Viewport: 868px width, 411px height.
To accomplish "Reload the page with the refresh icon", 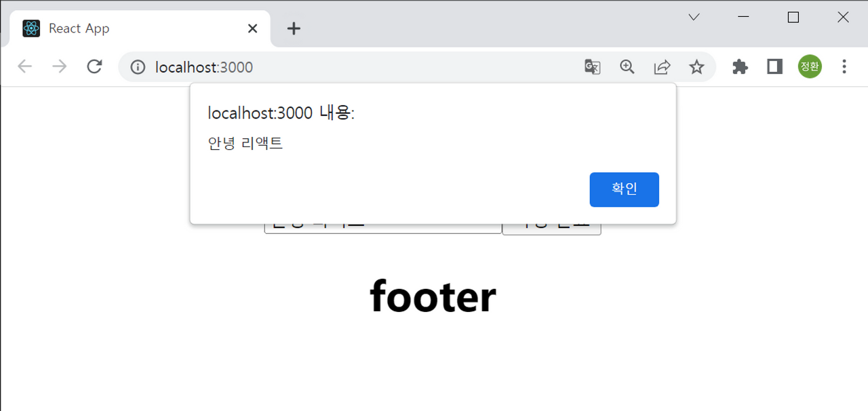I will (95, 66).
